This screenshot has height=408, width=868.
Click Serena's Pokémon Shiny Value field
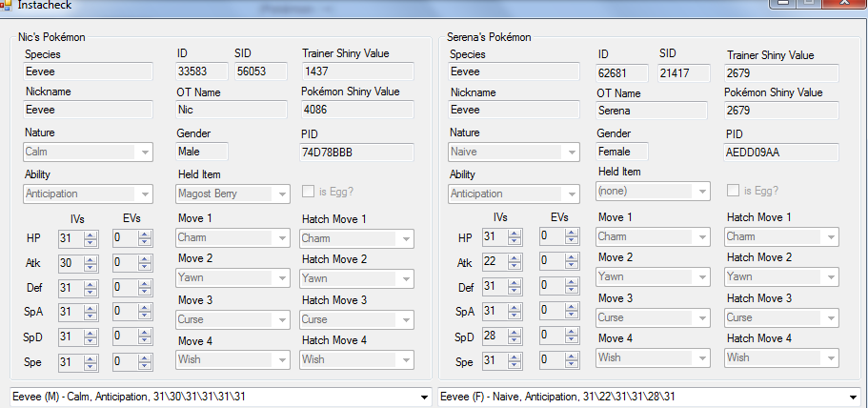781,111
